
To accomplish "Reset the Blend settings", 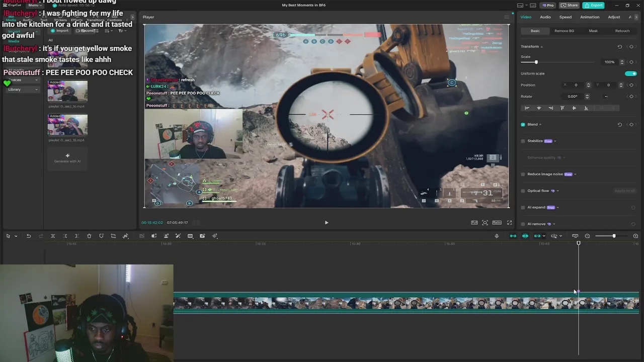I will coord(620,125).
